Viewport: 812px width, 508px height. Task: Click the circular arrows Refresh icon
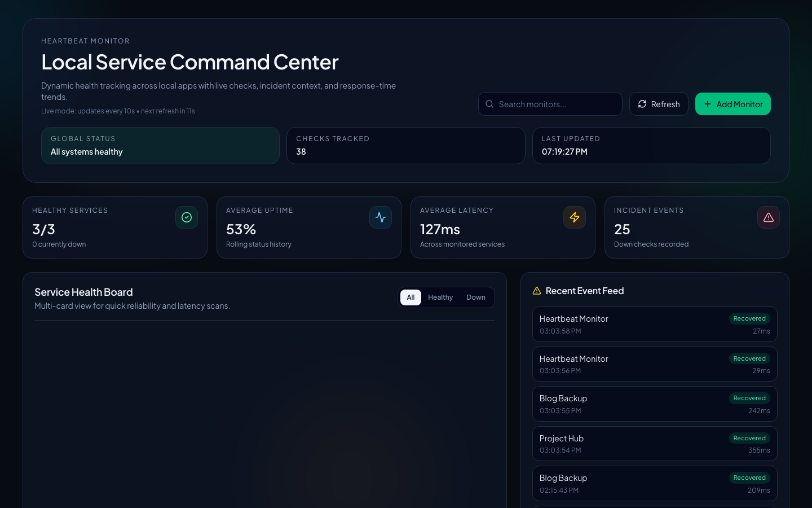(642, 104)
